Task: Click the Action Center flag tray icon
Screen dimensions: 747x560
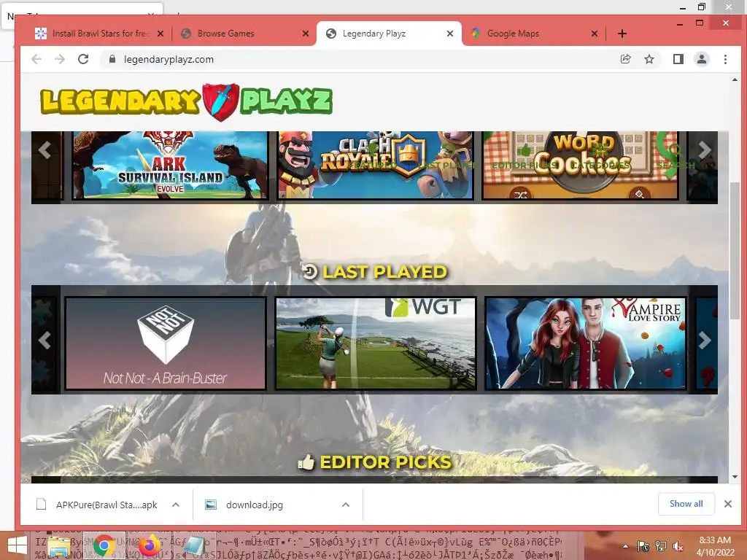Action: (x=643, y=546)
